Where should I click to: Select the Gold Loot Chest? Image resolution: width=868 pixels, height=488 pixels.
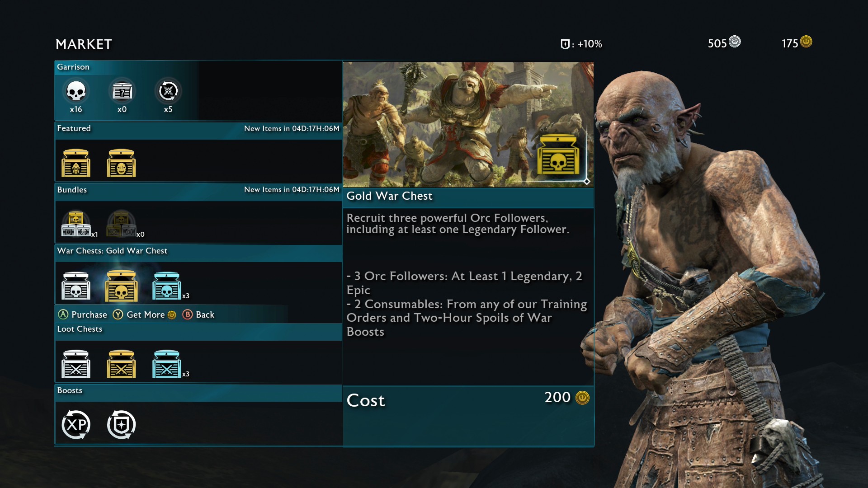(x=121, y=364)
